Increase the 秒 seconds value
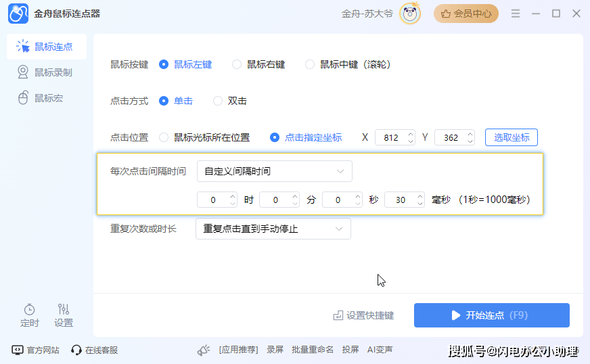 point(358,196)
